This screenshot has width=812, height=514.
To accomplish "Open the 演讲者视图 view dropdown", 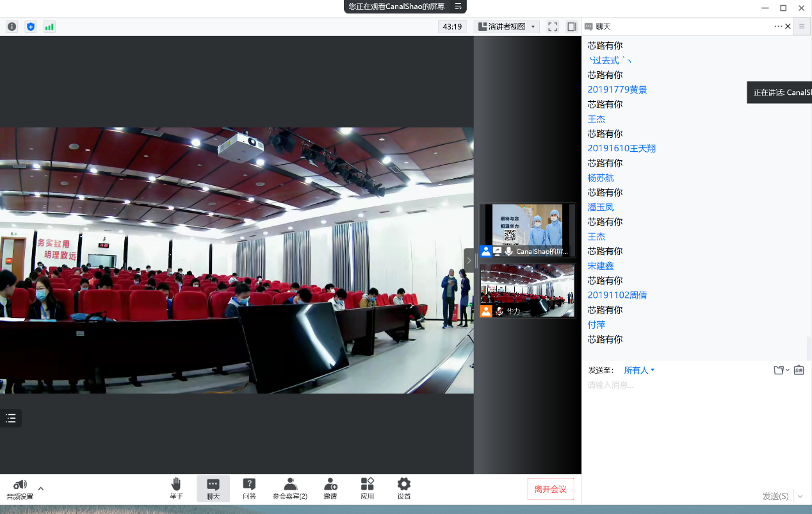I will pyautogui.click(x=507, y=26).
